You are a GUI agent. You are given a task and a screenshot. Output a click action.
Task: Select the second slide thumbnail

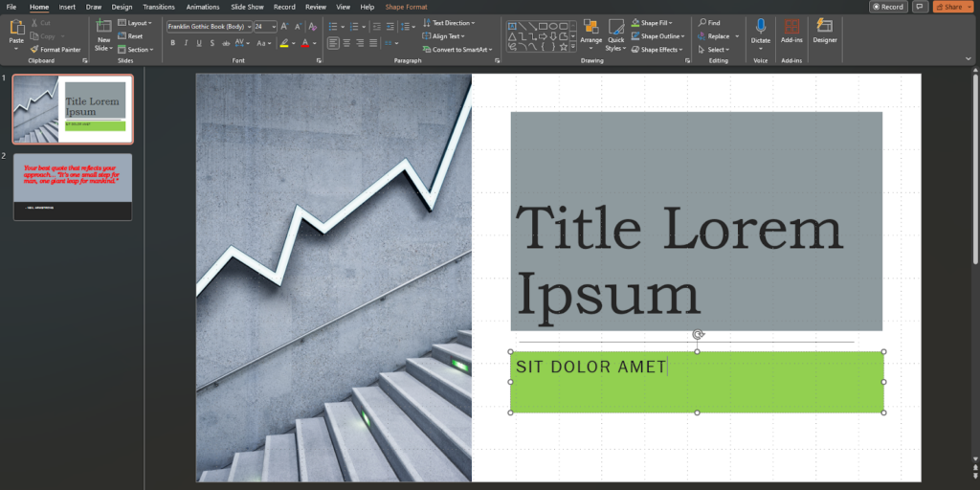click(x=73, y=187)
